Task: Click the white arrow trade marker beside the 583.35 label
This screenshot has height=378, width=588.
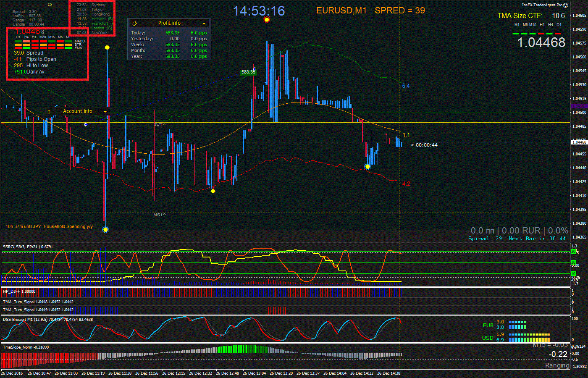Action: tap(254, 69)
